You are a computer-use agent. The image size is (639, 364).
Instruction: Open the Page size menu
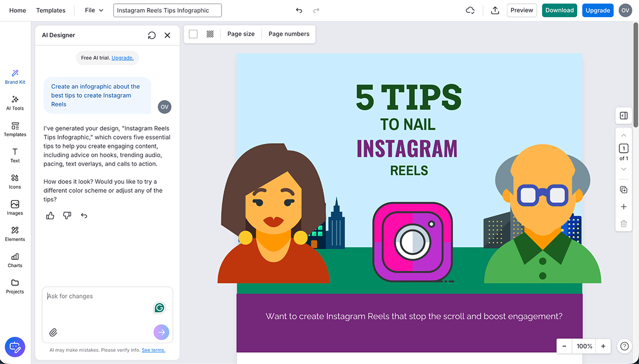pyautogui.click(x=241, y=34)
